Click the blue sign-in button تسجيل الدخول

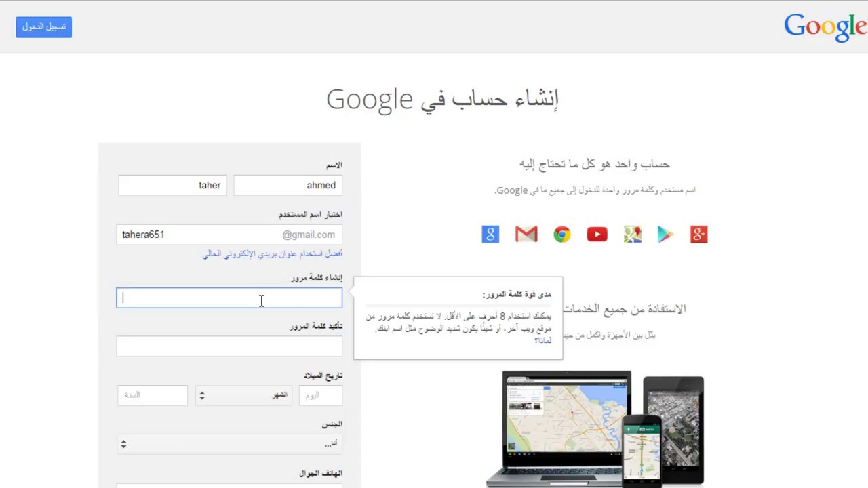(x=44, y=27)
